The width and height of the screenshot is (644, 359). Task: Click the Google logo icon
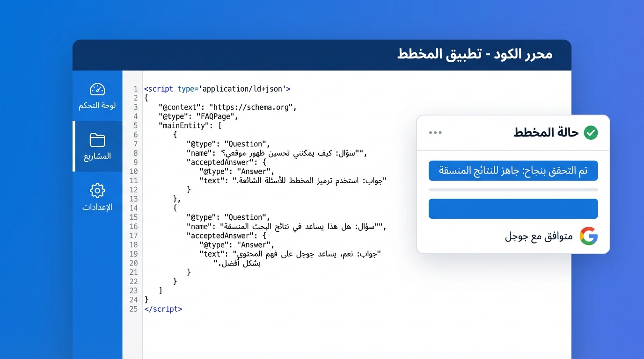(x=588, y=236)
